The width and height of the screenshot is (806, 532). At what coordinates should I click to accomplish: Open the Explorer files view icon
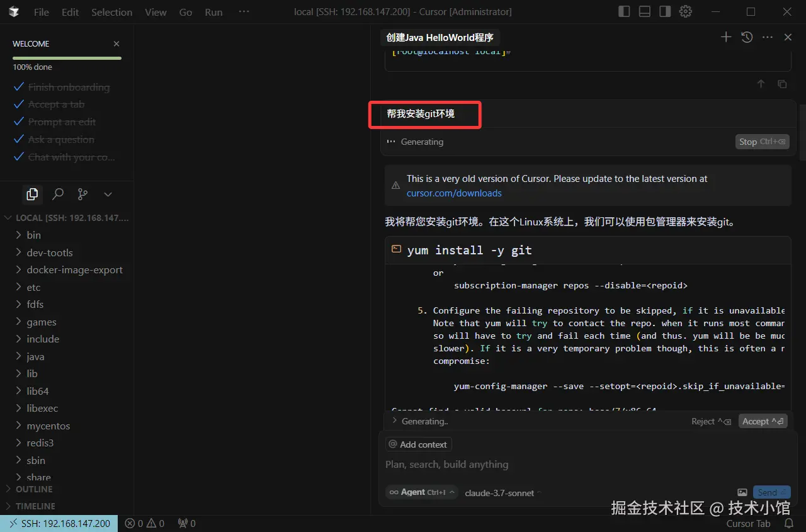coord(32,194)
